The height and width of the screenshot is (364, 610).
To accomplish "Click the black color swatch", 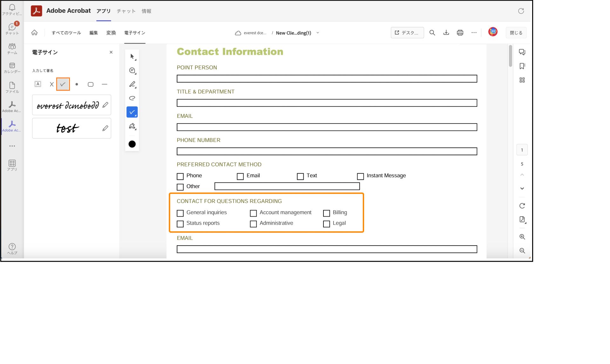I will (x=132, y=144).
